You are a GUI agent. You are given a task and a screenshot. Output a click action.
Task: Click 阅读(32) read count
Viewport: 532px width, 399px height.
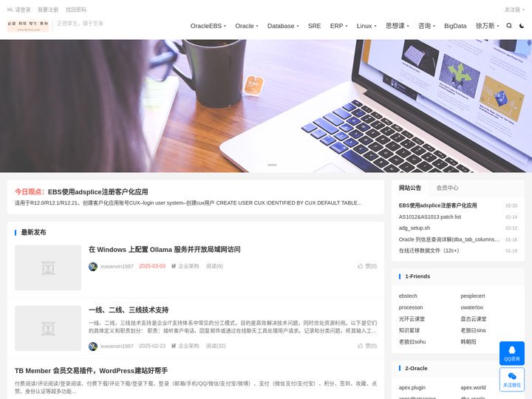click(x=216, y=346)
